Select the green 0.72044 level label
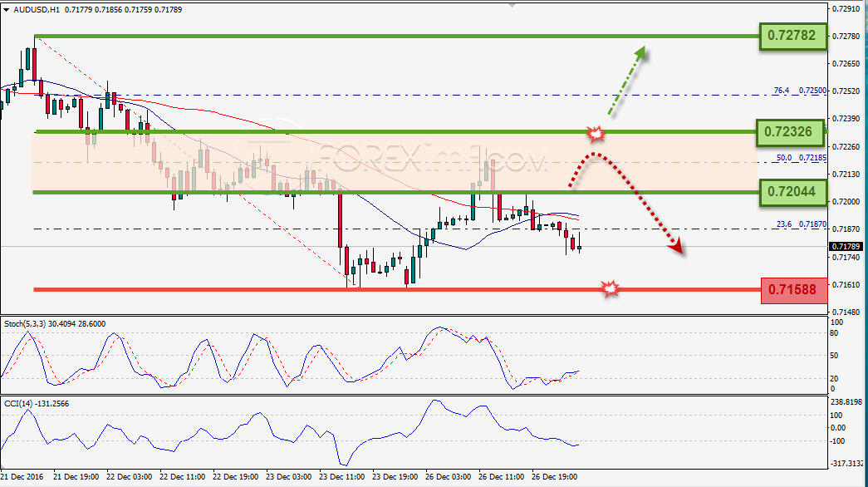Image resolution: width=868 pixels, height=487 pixels. [792, 192]
